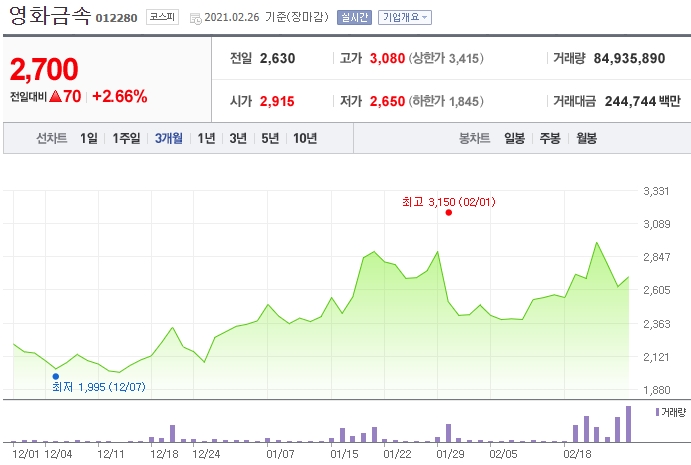The image size is (691, 465).
Task: Click the 12/24 date axis label
Action: (x=206, y=454)
